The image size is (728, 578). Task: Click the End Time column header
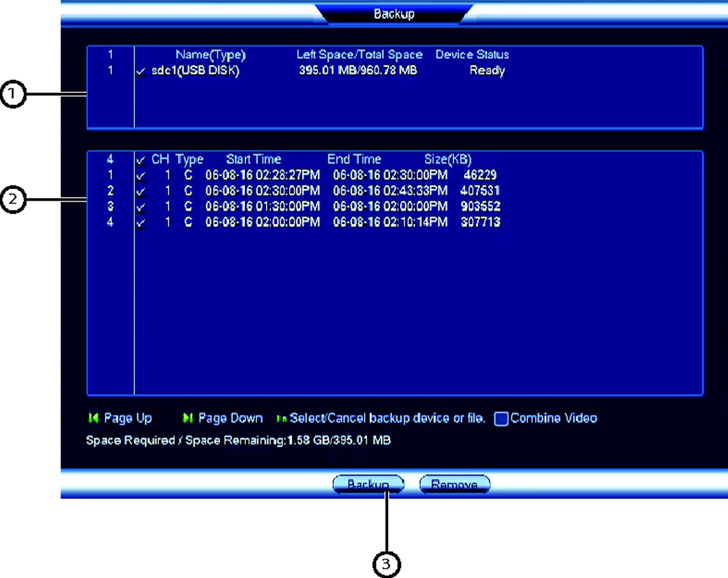tap(354, 159)
